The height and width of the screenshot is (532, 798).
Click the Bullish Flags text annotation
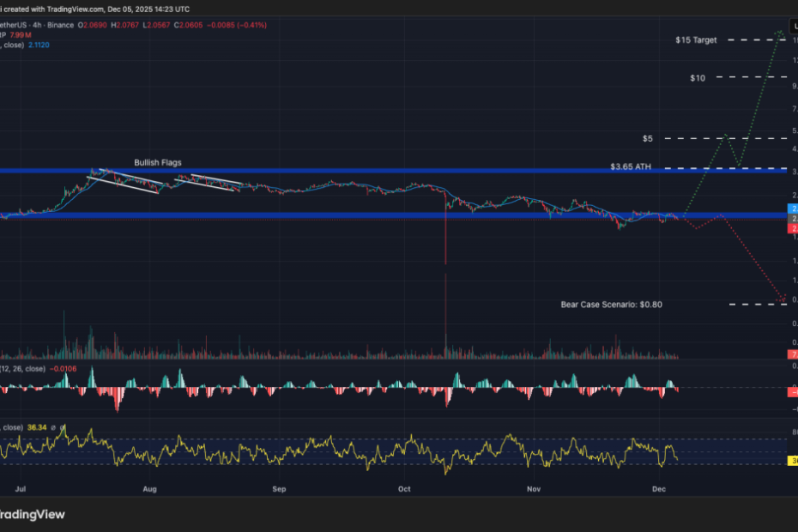click(x=158, y=161)
